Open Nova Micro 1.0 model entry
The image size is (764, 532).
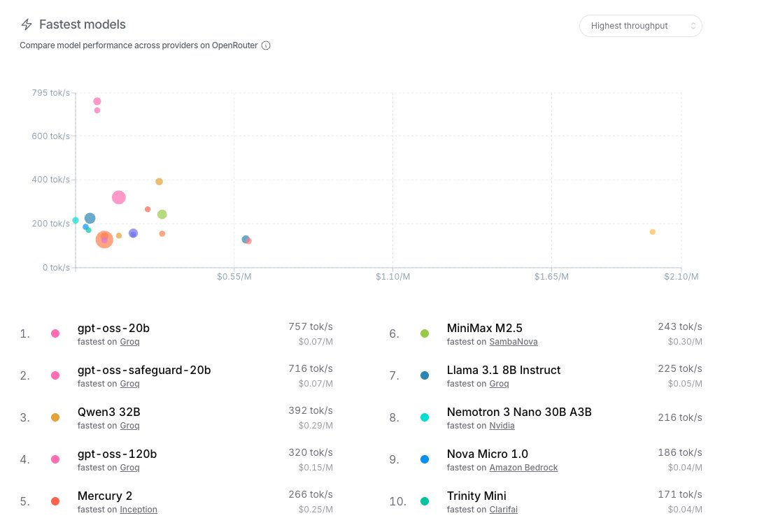487,454
